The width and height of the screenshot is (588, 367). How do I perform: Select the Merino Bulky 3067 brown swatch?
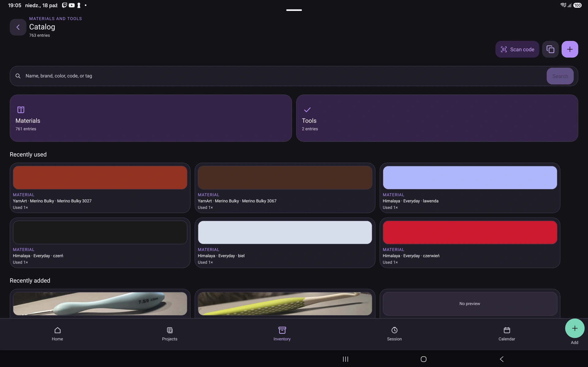pos(285,178)
